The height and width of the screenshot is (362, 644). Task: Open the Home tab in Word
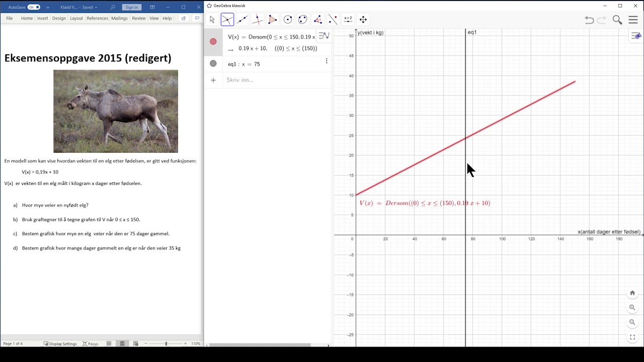(27, 18)
